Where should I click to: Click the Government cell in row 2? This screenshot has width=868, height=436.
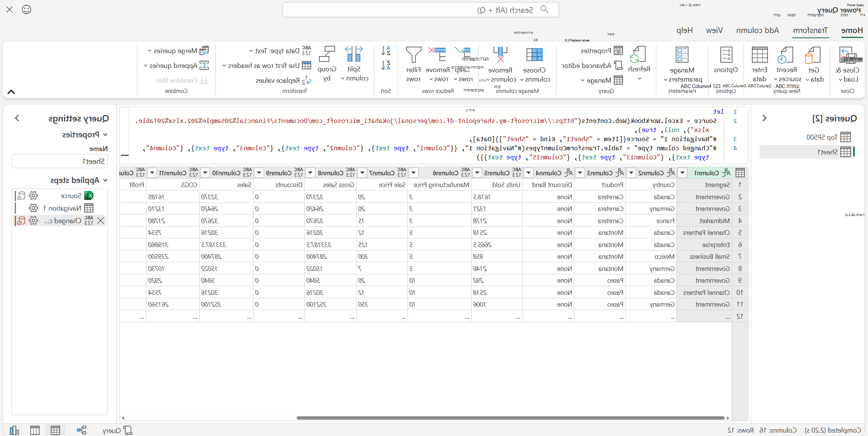point(704,197)
